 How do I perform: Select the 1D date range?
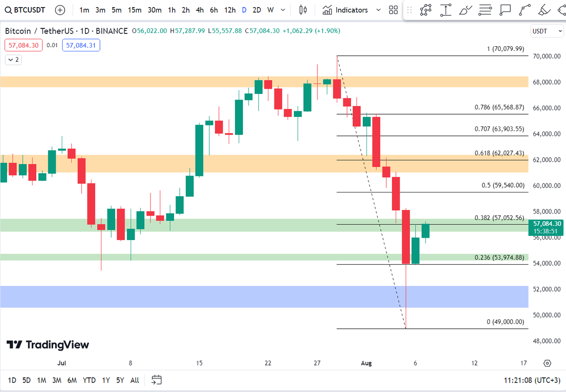coord(12,380)
